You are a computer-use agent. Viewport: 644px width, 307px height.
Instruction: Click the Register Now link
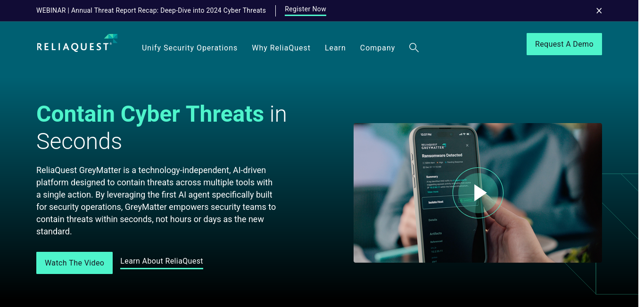coord(305,9)
